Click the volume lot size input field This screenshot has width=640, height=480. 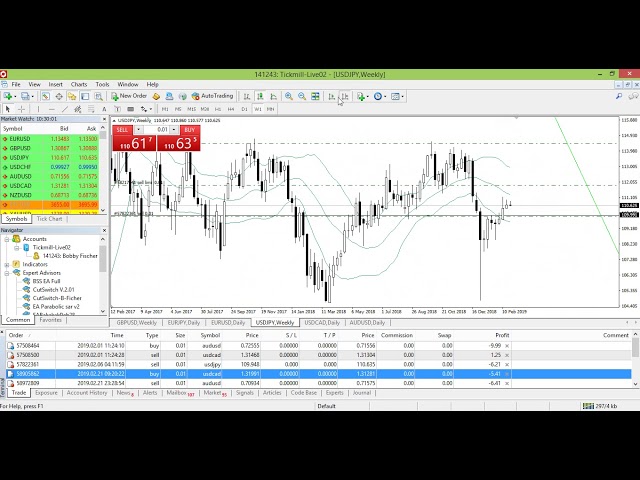[160, 130]
